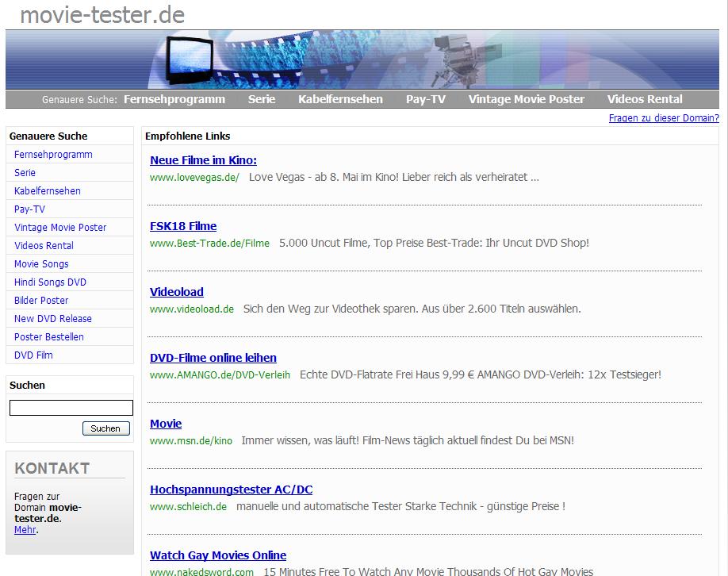Open Pay-TV in top navigation bar
The width and height of the screenshot is (728, 576).
pyautogui.click(x=425, y=99)
